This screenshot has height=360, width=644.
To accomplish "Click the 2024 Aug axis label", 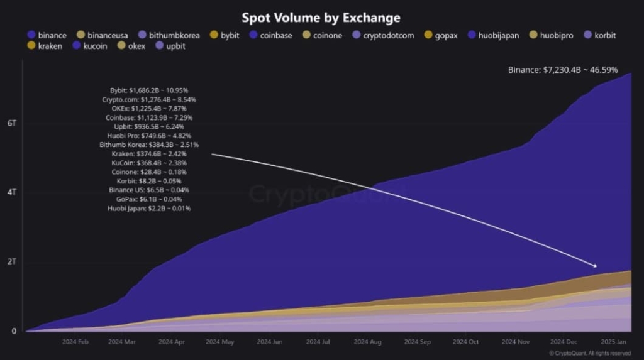I will click(367, 342).
